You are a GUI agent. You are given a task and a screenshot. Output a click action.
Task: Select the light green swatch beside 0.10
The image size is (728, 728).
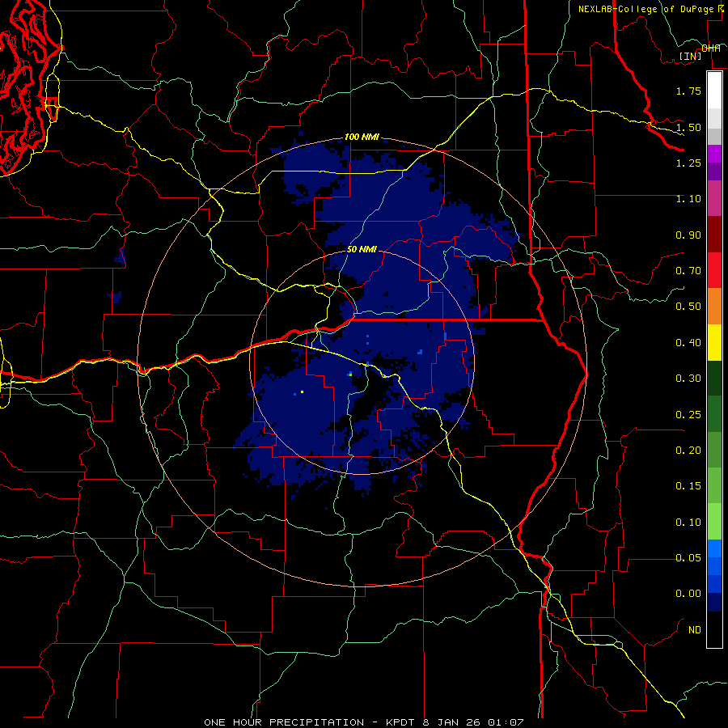click(714, 522)
